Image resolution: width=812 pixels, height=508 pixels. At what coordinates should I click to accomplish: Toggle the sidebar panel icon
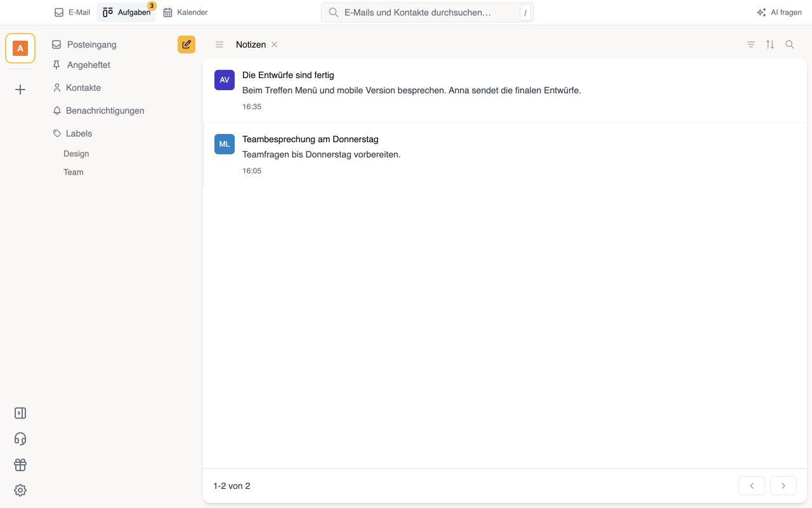(20, 413)
